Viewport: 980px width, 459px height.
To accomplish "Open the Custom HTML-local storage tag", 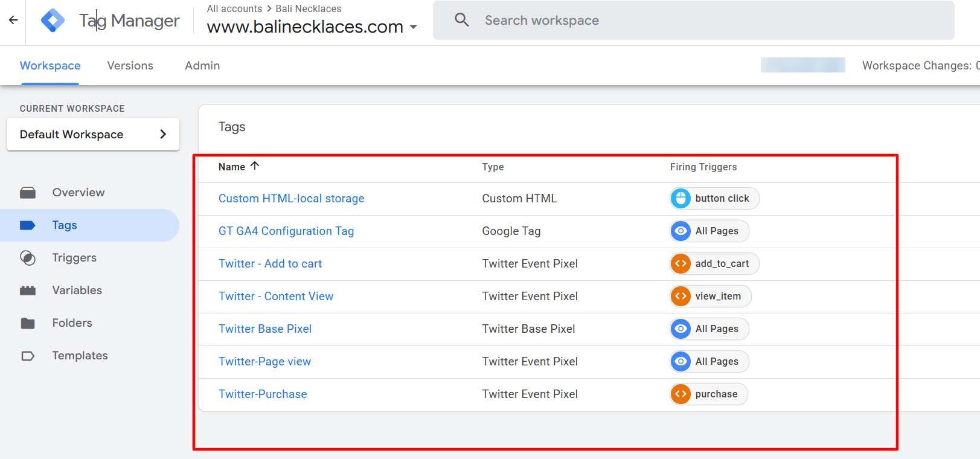I will (292, 198).
